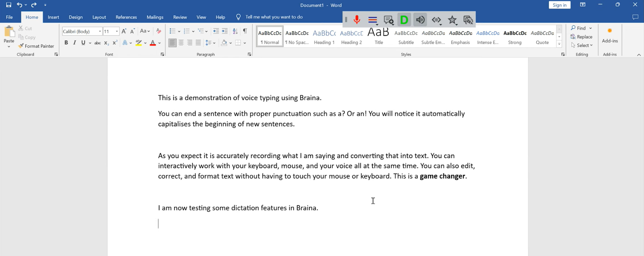Toggle Show/Hide paragraph marks
This screenshot has width=644, height=256.
pyautogui.click(x=245, y=31)
